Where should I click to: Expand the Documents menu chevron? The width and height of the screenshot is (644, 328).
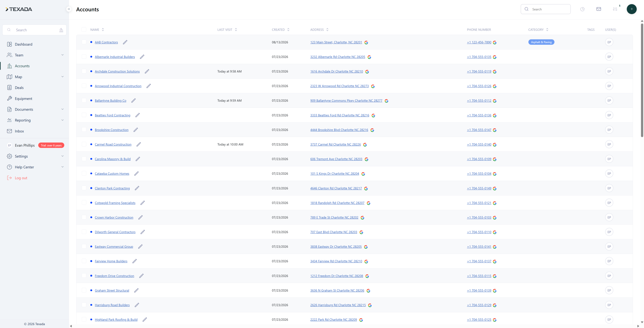tap(62, 109)
